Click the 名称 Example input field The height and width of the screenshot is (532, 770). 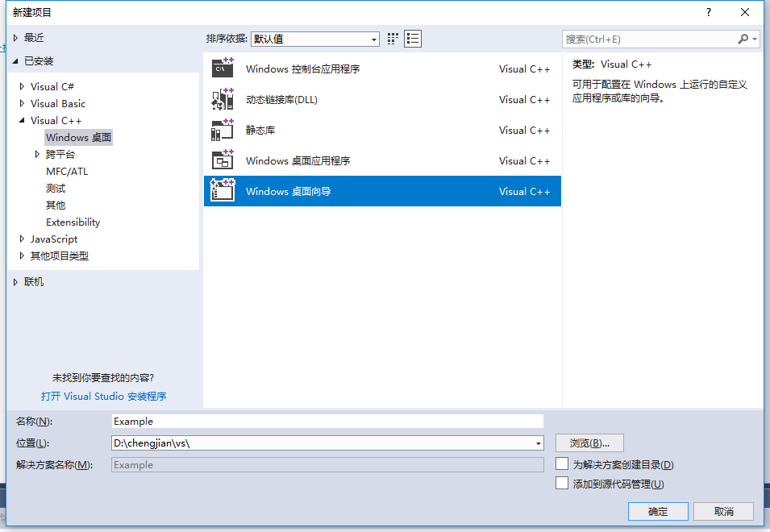click(327, 421)
